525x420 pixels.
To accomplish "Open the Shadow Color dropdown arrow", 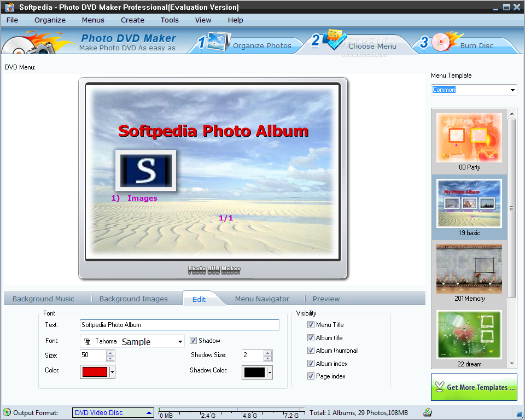I will [x=270, y=372].
